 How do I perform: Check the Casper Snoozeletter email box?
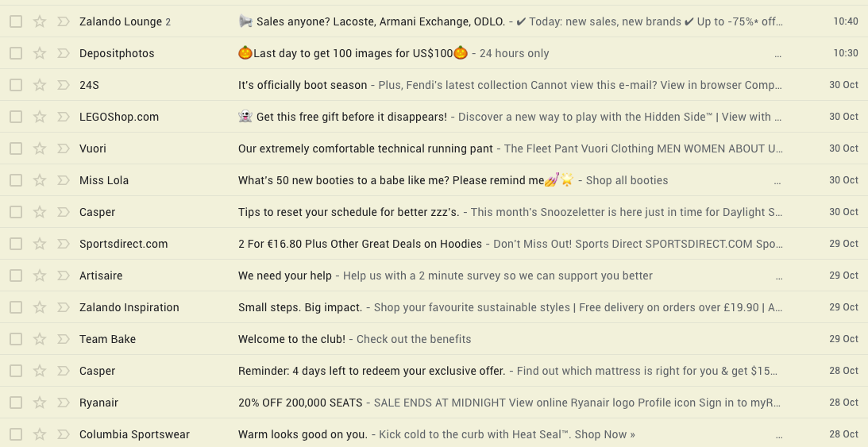pos(16,212)
